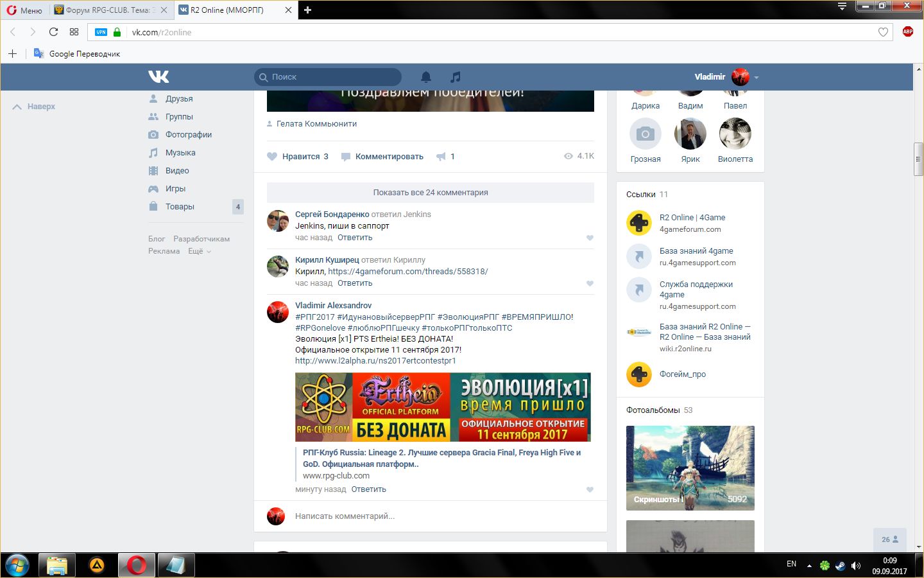Viewport: 924px width, 578px height.
Task: Open Служба поддержки 4game link
Action: [696, 290]
